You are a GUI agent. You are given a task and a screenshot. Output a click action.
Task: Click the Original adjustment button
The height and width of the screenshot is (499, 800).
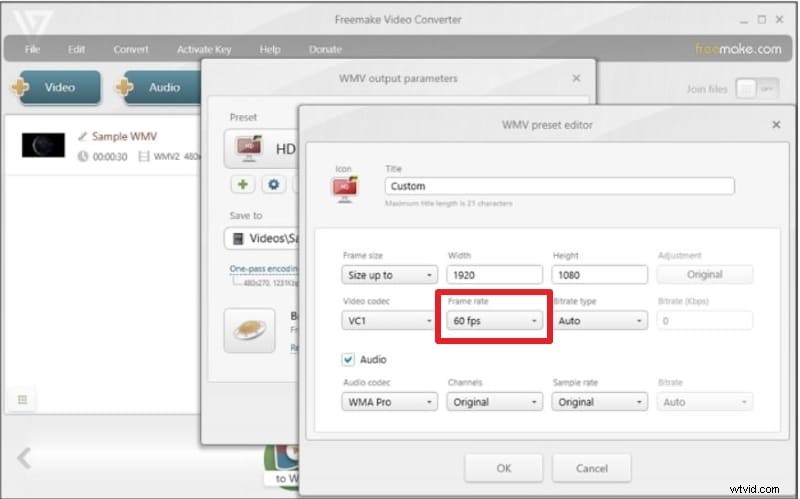point(705,275)
